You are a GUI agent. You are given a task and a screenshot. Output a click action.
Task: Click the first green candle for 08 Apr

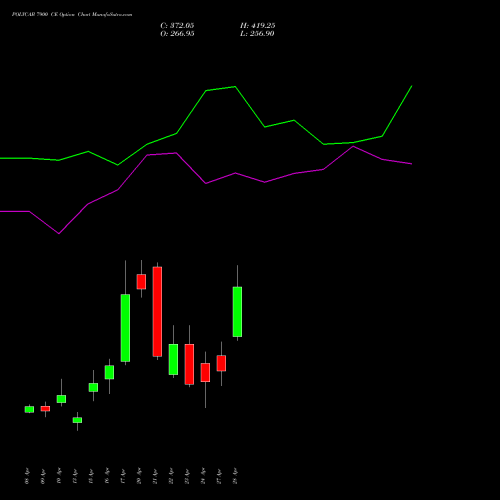29,409
